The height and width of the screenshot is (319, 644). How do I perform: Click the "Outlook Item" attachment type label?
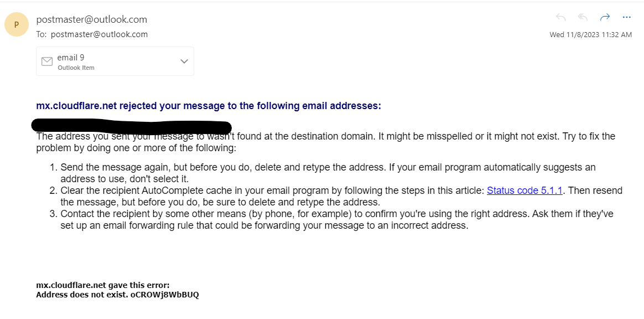pos(76,68)
